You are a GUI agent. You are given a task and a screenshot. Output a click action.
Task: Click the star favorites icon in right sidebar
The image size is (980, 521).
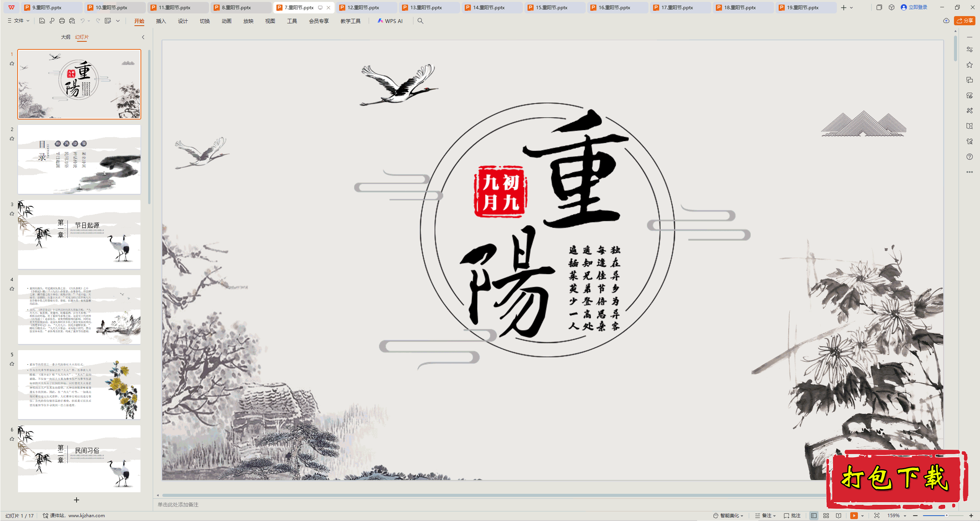tap(969, 65)
